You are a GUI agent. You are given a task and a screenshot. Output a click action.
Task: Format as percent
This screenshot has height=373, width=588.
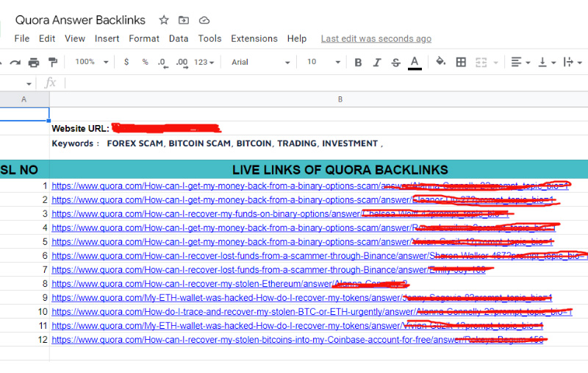click(145, 62)
